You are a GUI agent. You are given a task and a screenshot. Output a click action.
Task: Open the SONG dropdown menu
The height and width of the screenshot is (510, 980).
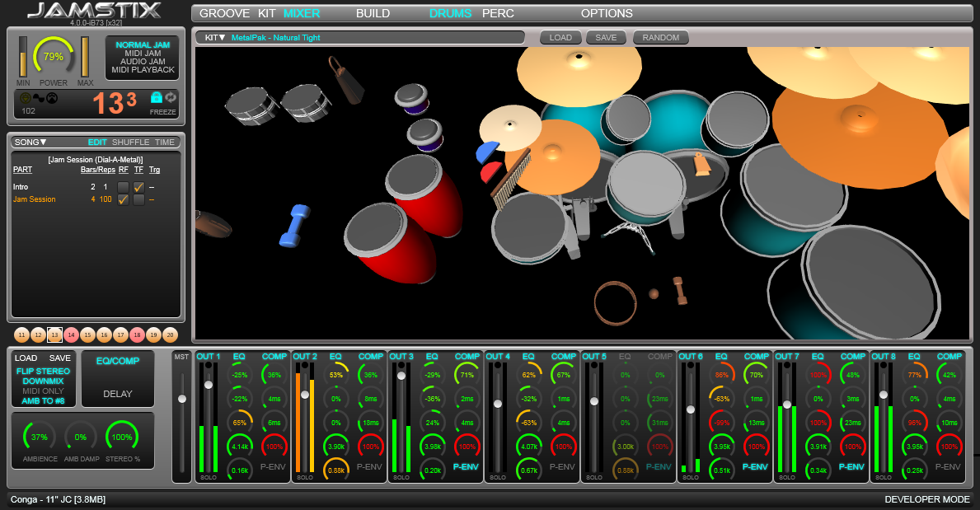[30, 142]
